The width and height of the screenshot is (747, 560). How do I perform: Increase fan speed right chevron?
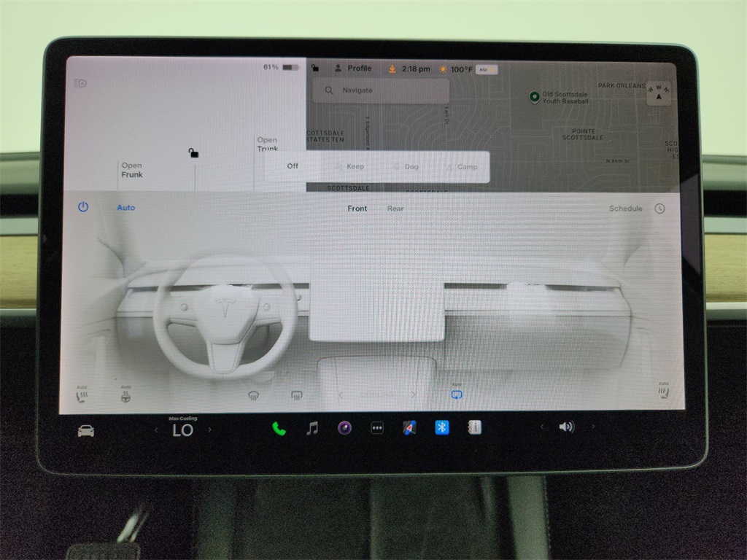[x=413, y=394]
